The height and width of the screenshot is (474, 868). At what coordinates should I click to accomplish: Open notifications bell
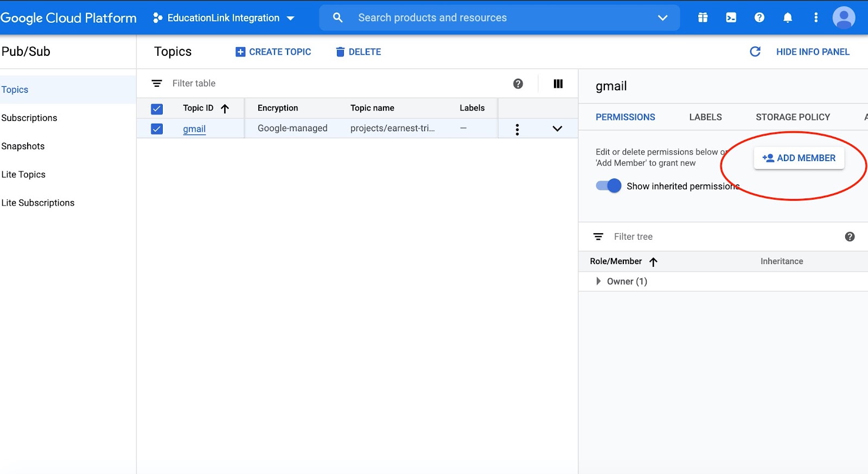787,17
